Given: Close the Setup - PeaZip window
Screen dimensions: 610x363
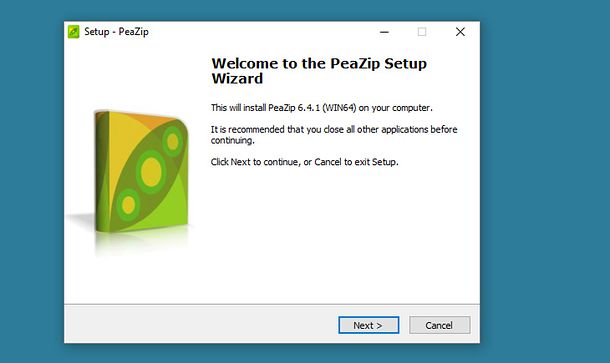Looking at the screenshot, I should point(460,32).
